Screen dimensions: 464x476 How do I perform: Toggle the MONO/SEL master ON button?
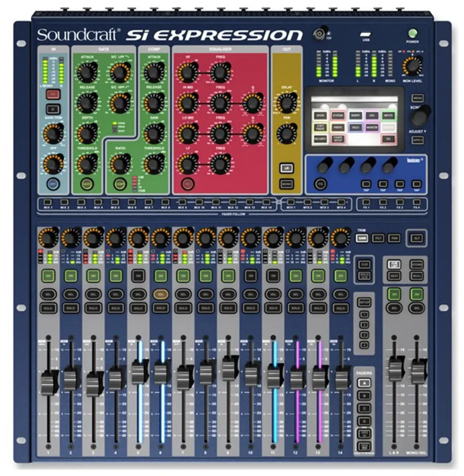click(x=416, y=294)
